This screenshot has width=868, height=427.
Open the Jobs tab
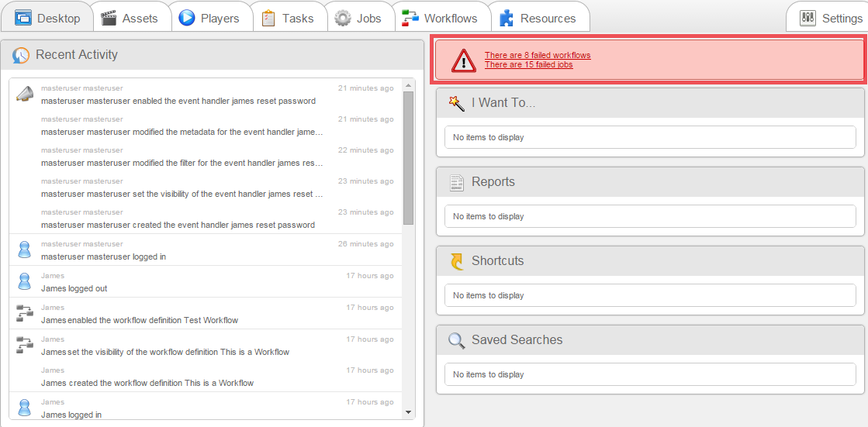click(358, 18)
